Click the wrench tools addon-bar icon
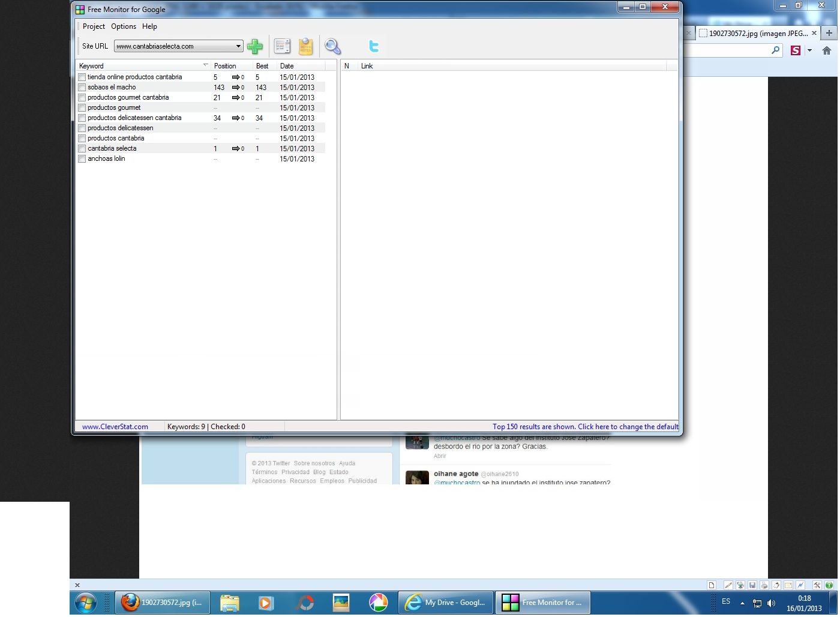This screenshot has height=617, width=840. point(817,585)
